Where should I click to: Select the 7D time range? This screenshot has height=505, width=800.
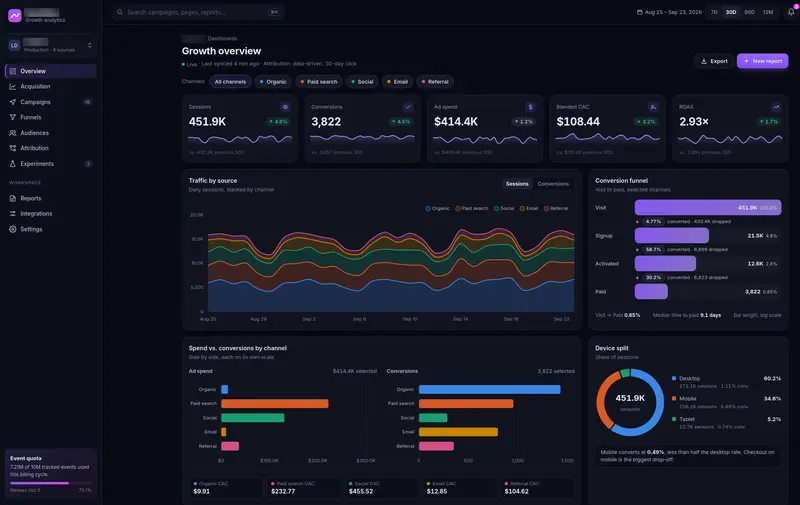[714, 12]
